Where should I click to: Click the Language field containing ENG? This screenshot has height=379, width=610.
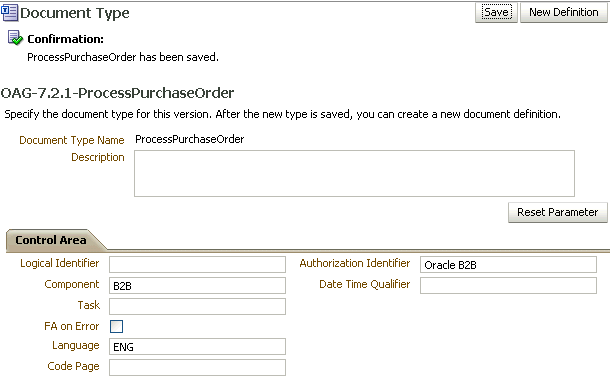coord(197,346)
